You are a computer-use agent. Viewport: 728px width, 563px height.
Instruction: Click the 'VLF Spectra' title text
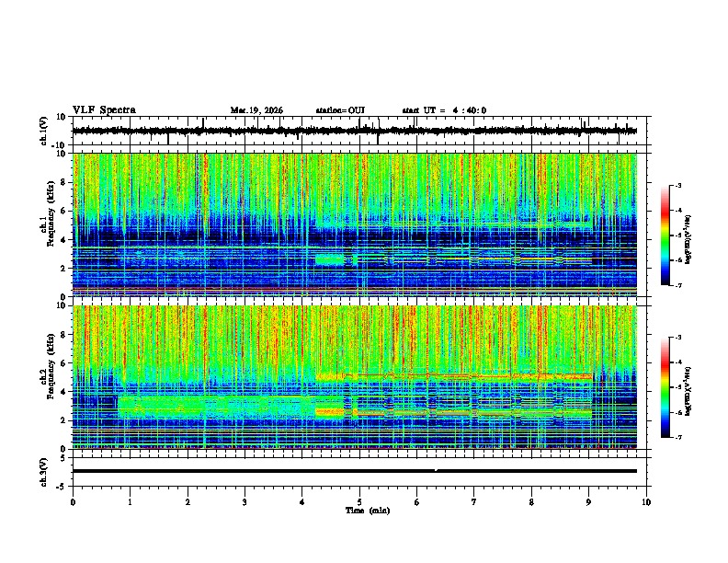coord(104,110)
